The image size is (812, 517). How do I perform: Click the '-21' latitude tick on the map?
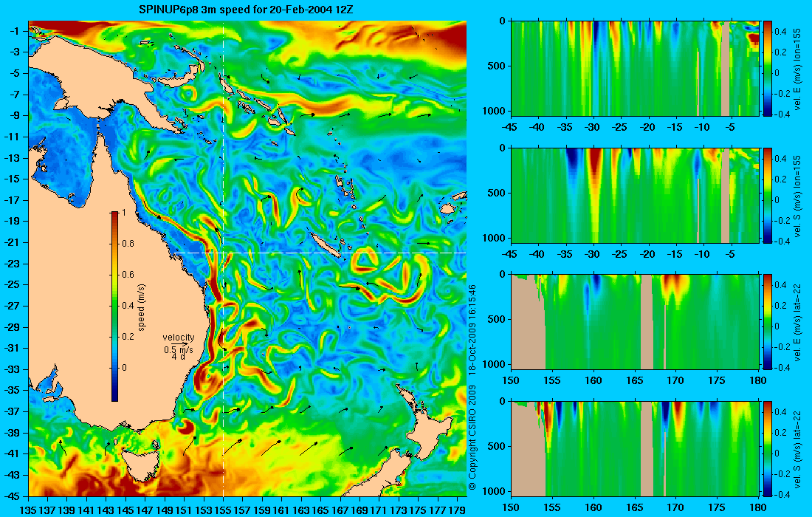(12, 242)
